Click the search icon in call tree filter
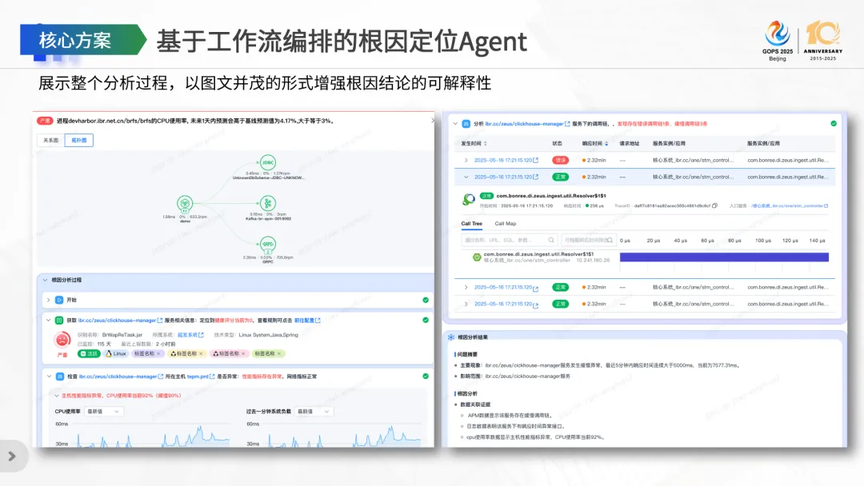The image size is (864, 486). pos(551,240)
